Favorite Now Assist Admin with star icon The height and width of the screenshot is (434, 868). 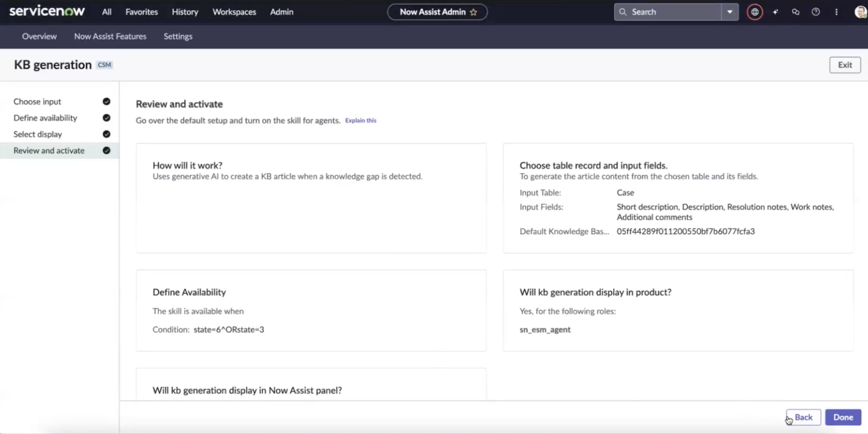click(x=473, y=12)
